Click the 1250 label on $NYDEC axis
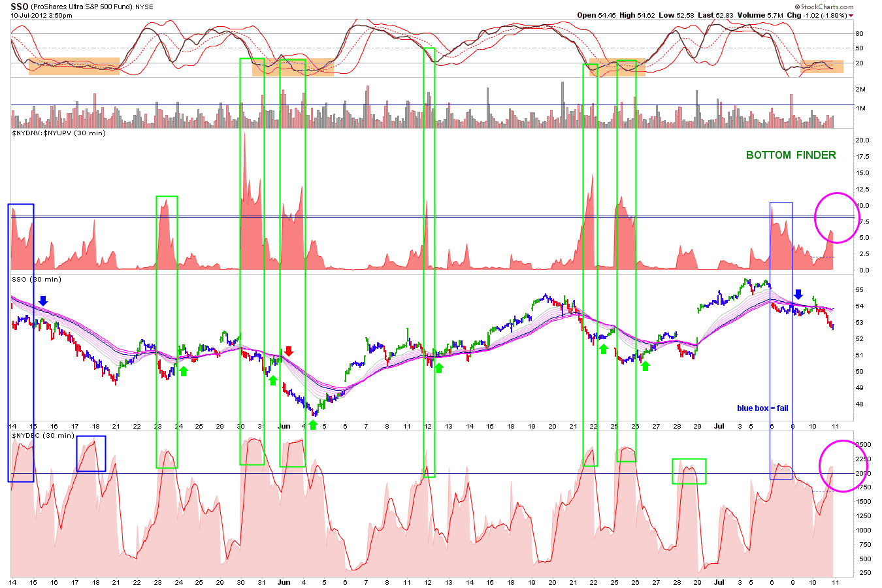Viewport: 882px width, 588px height. 863,516
